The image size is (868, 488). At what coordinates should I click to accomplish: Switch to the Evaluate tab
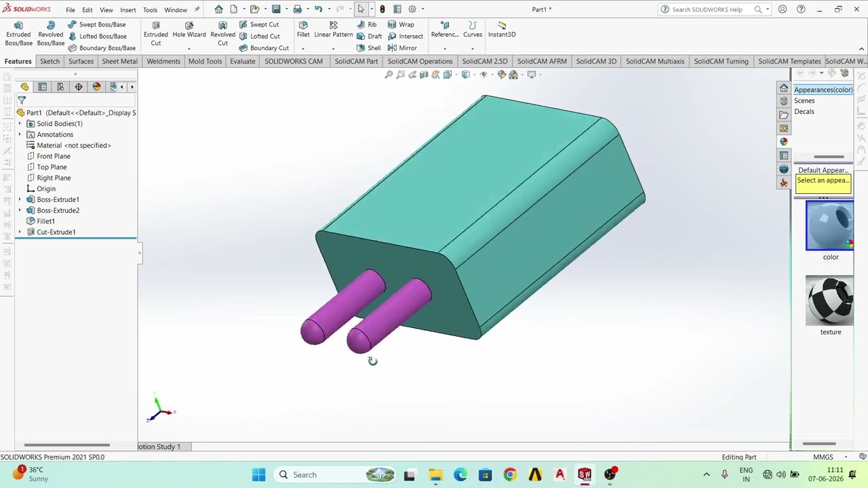coord(243,61)
